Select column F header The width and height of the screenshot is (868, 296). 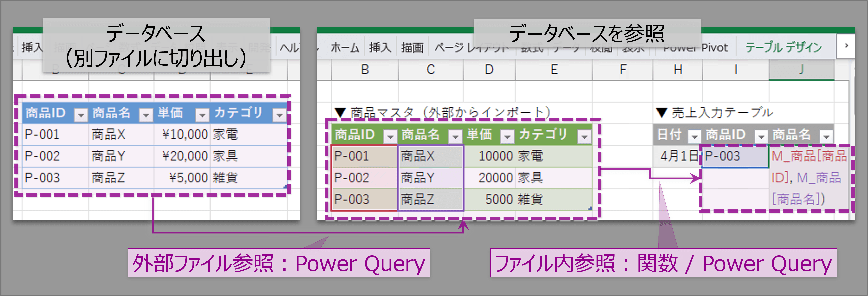(623, 70)
